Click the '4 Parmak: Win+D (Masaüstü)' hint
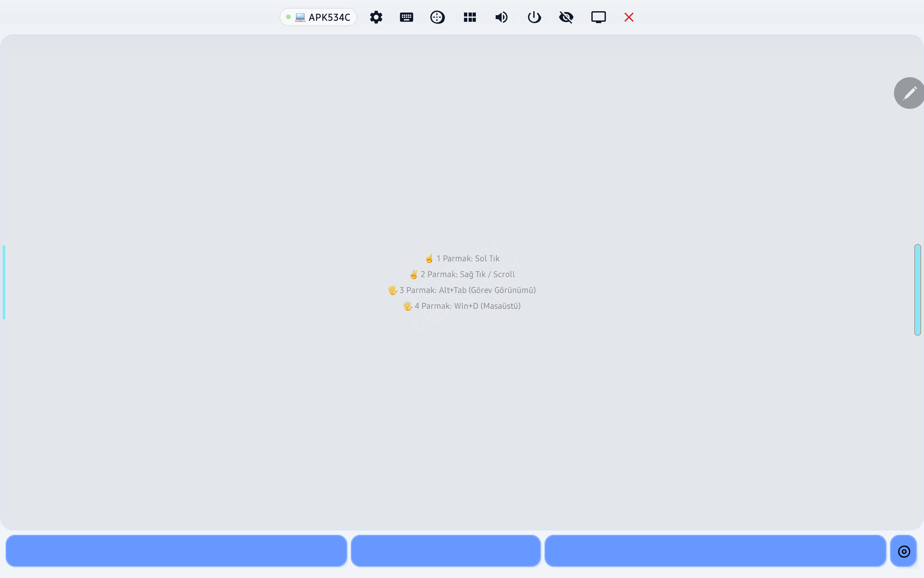This screenshot has width=924, height=578. (462, 306)
